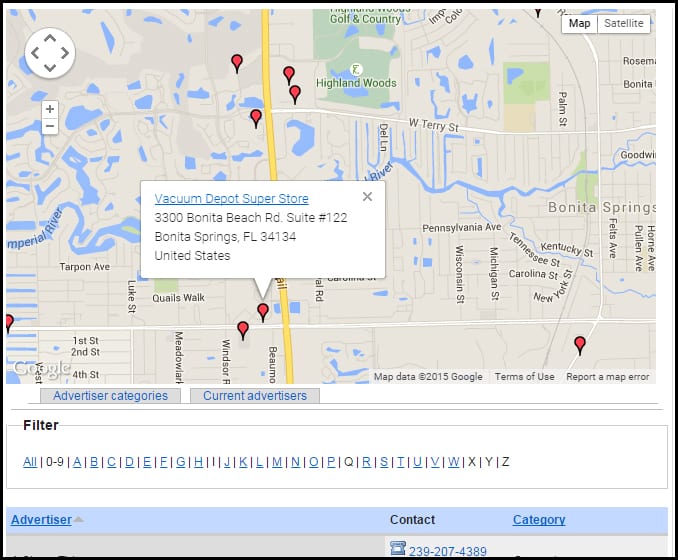Filter advertisers by All
678x560 pixels.
coord(30,462)
